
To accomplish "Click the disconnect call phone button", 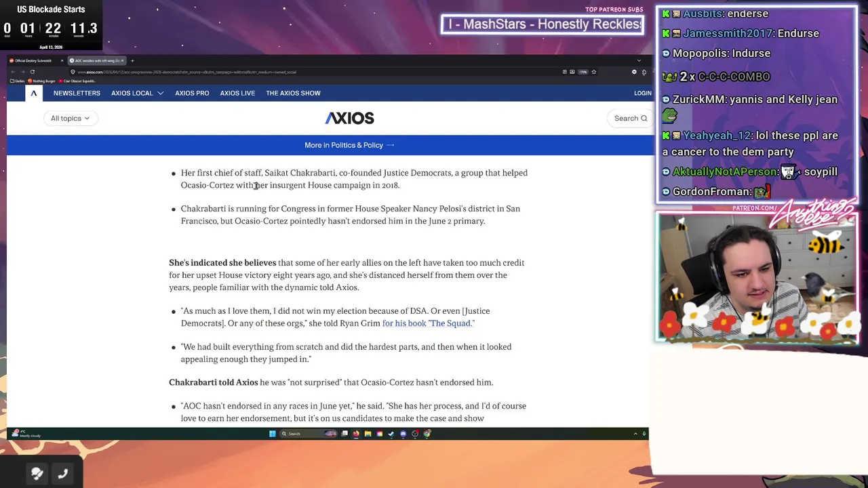I will [x=63, y=474].
